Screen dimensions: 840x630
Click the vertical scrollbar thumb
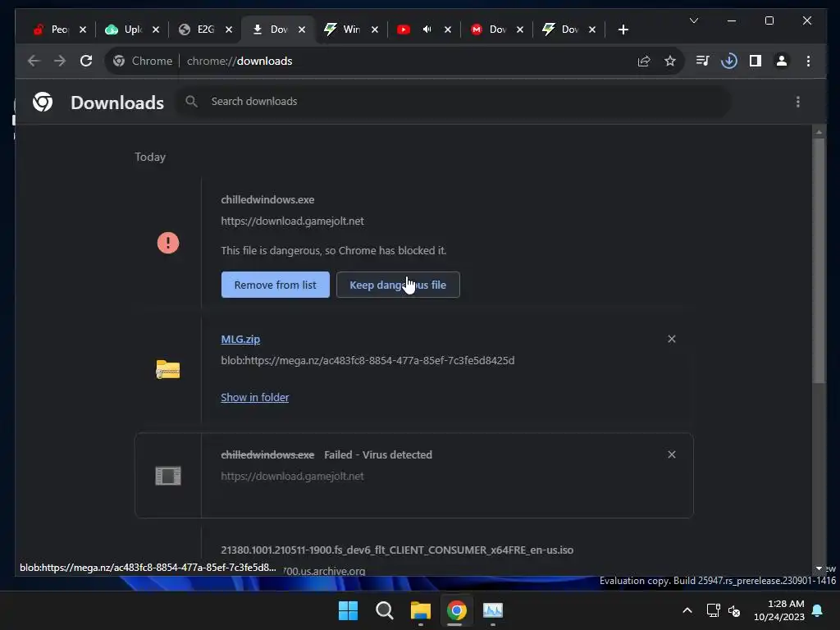point(818,260)
